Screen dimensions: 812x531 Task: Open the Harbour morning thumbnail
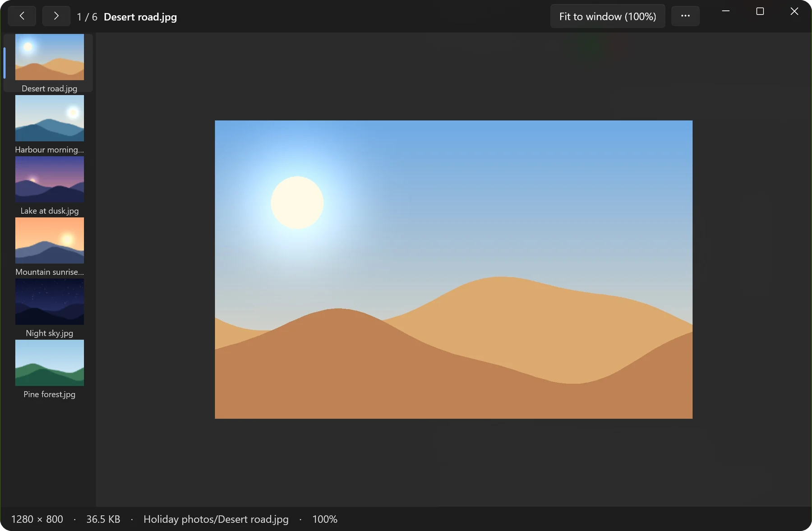coord(49,118)
